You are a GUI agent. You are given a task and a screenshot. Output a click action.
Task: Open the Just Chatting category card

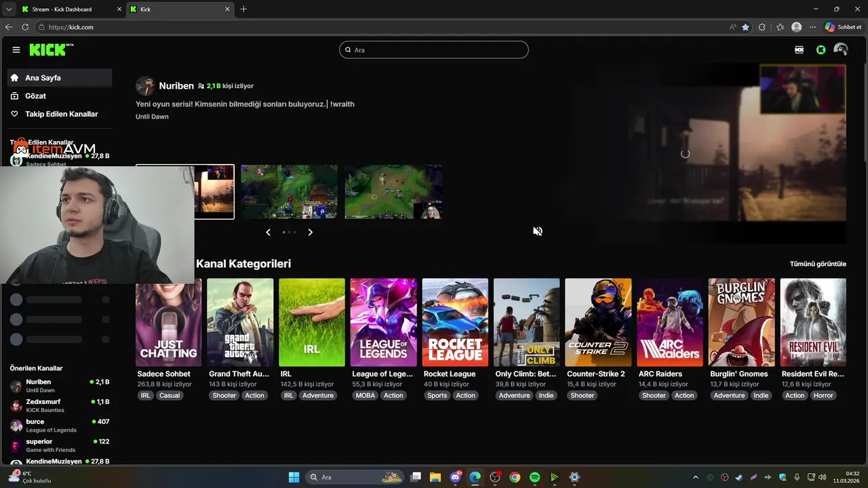coord(169,323)
